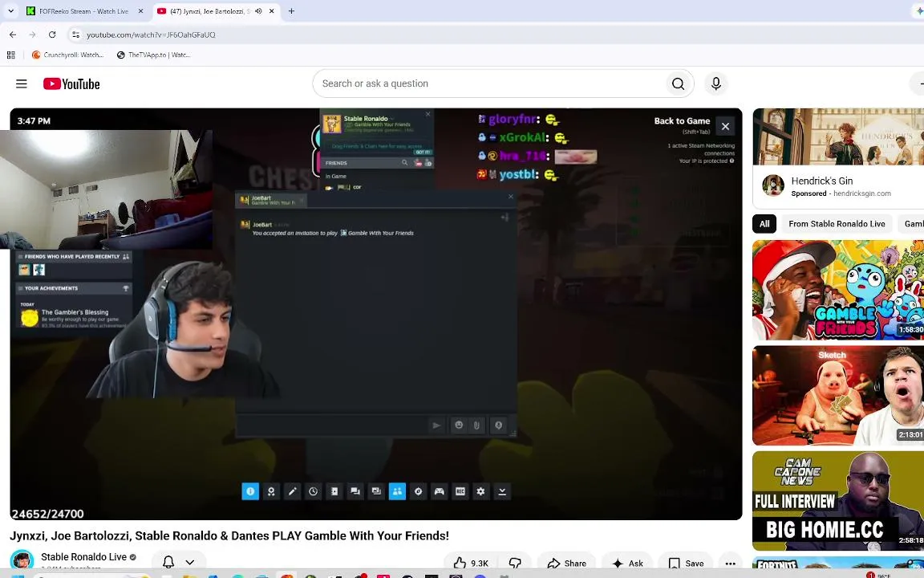924x578 pixels.
Task: Open Steam overlay screenshots icon
Action: point(376,491)
